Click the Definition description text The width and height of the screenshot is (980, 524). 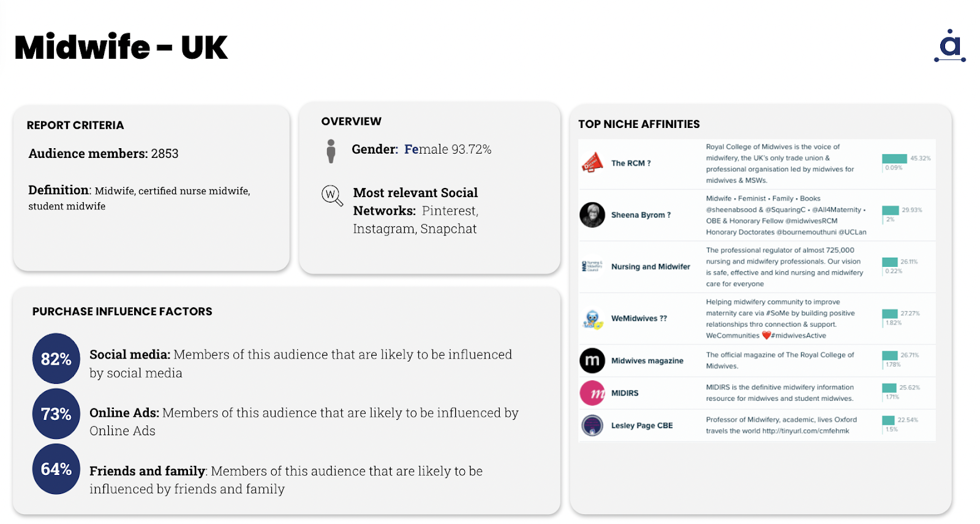pos(139,198)
